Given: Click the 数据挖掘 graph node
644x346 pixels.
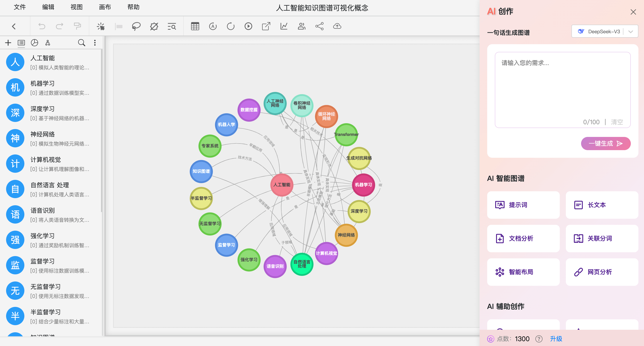Looking at the screenshot, I should 249,110.
